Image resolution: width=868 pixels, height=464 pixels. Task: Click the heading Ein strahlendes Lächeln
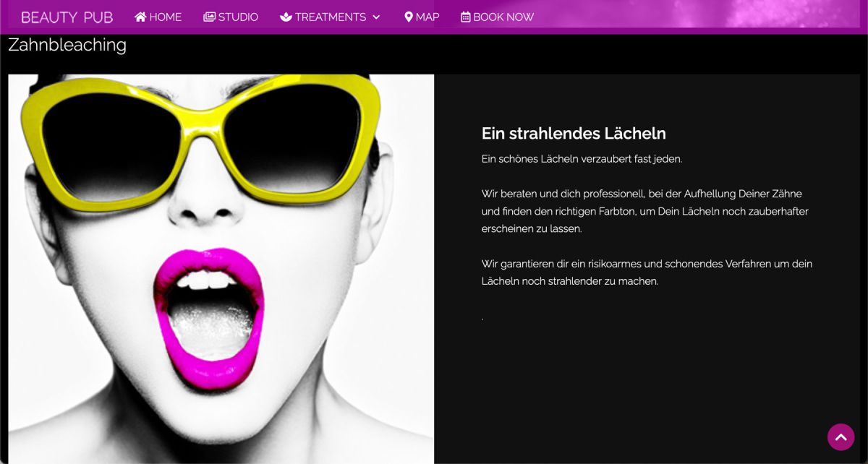[574, 134]
